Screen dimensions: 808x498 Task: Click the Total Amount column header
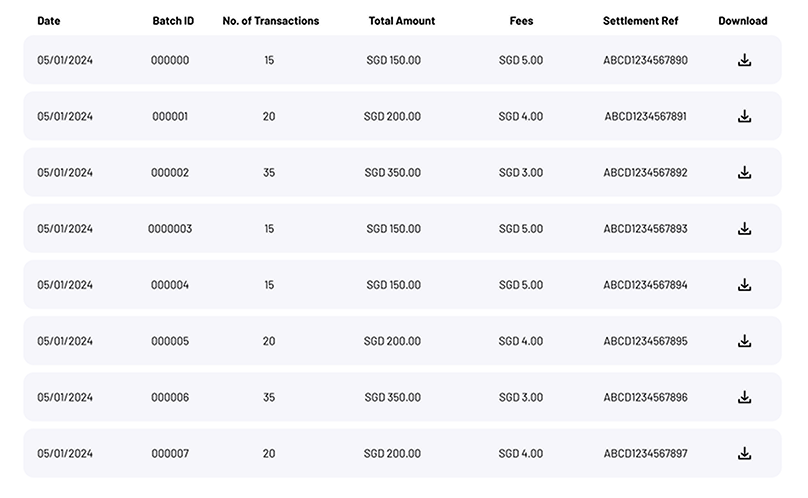click(401, 21)
